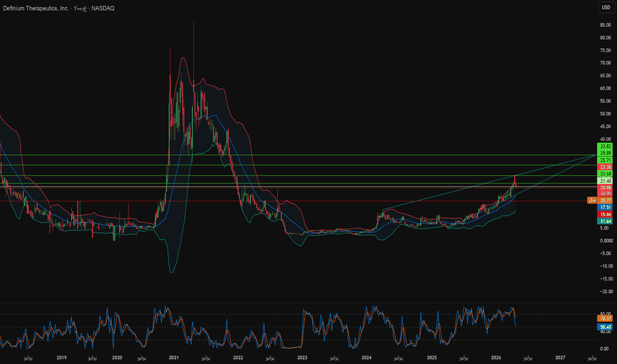The width and height of the screenshot is (617, 364).
Task: Open the USD currency selector button
Action: pos(606,7)
